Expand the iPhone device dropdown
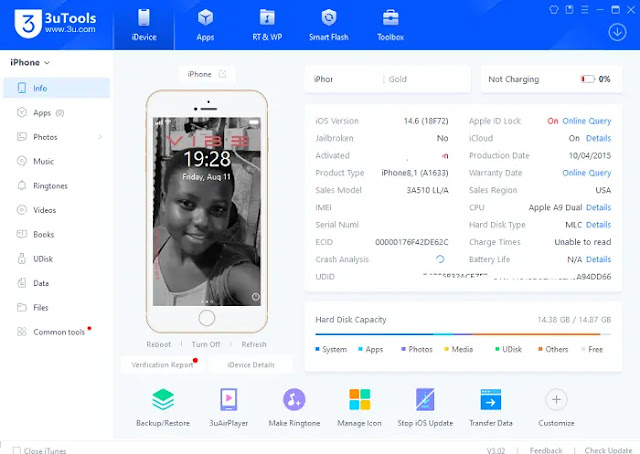 [30, 62]
